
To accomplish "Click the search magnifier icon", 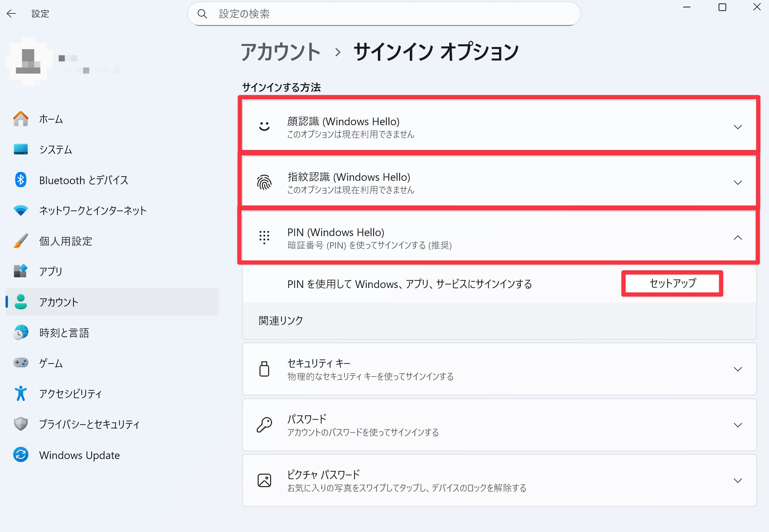I will pos(202,14).
